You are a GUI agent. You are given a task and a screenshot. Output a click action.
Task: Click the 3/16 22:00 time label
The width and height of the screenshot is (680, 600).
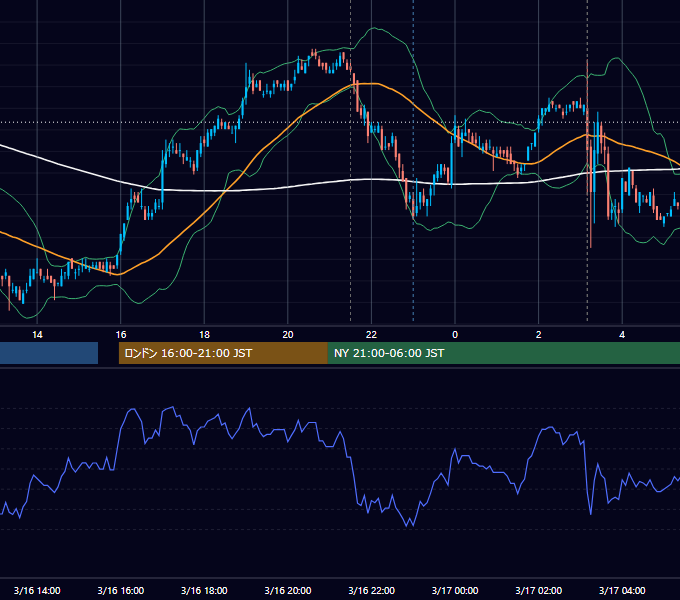372,590
